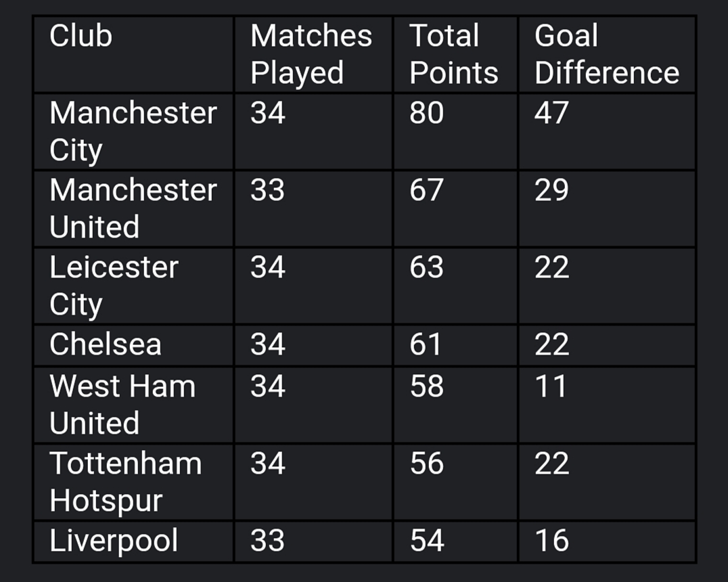The width and height of the screenshot is (728, 582).
Task: Select Leicester City's 63 points cell
Action: pos(455,286)
